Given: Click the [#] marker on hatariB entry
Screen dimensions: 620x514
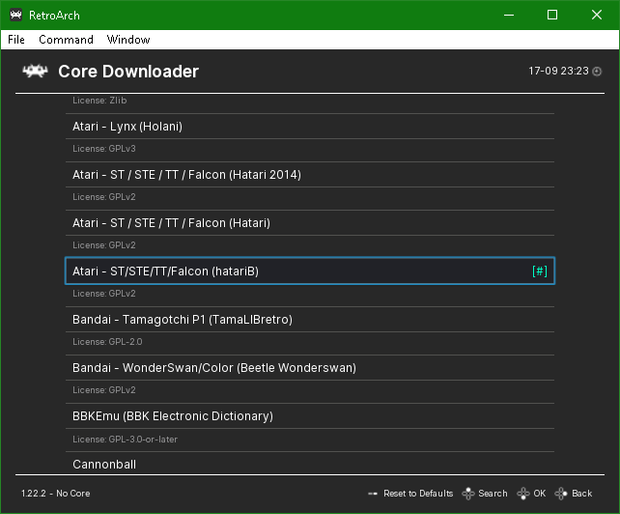Looking at the screenshot, I should click(540, 271).
